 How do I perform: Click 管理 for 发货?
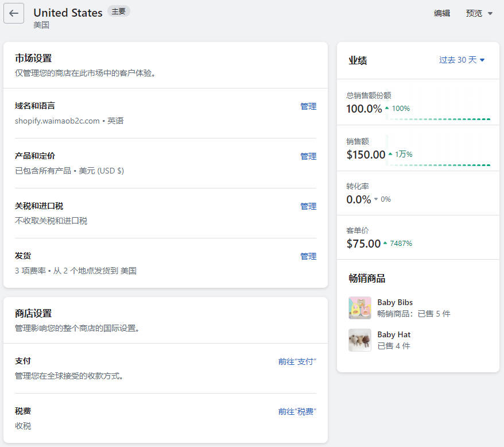pyautogui.click(x=308, y=256)
